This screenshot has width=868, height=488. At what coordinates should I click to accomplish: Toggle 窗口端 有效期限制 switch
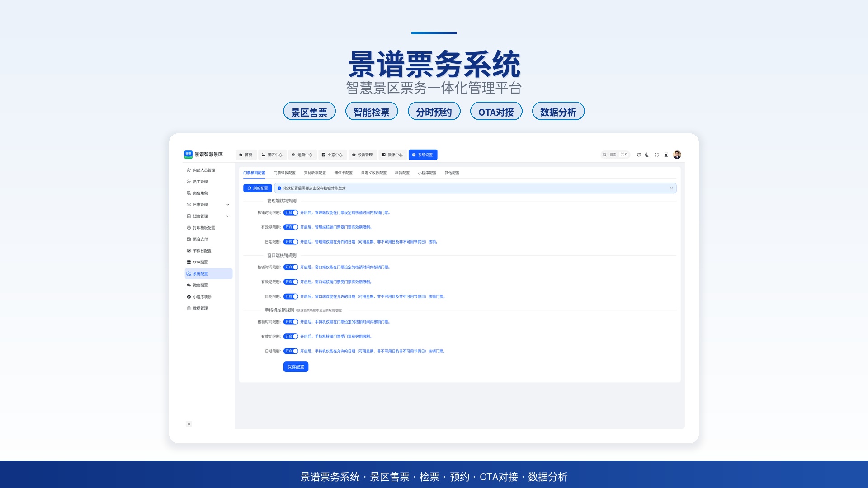[291, 282]
